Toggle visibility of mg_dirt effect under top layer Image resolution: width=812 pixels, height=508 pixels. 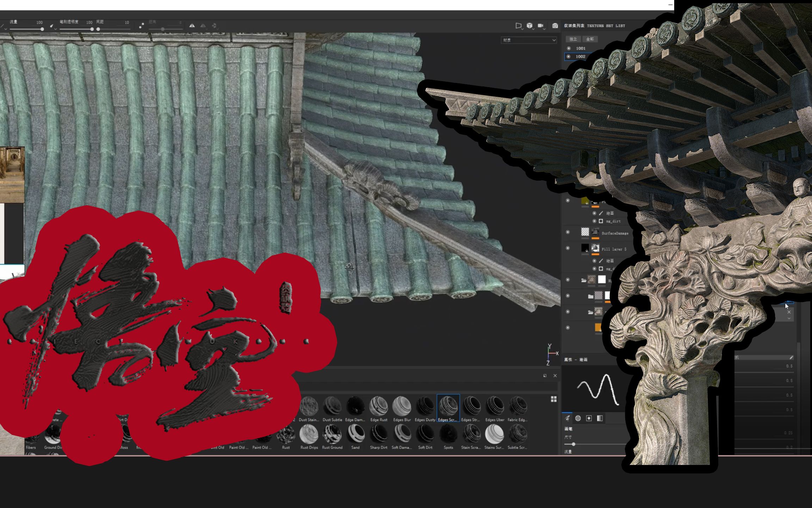(594, 221)
